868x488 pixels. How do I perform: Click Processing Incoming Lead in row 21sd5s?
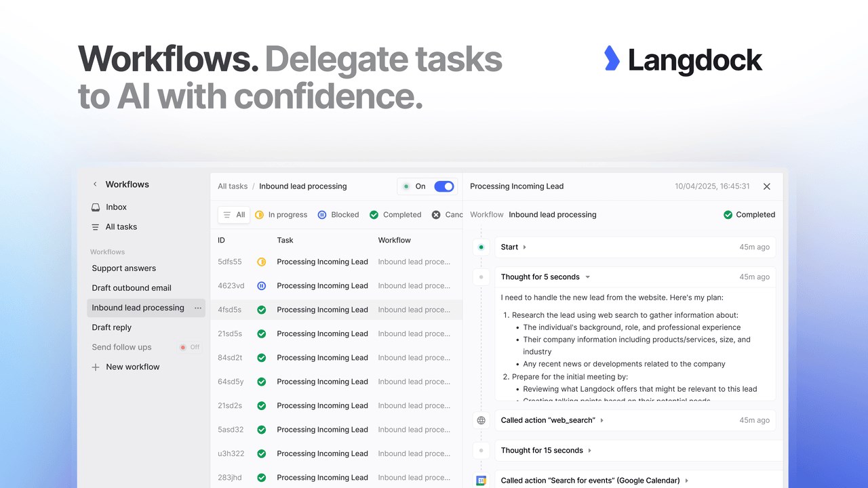coord(322,333)
